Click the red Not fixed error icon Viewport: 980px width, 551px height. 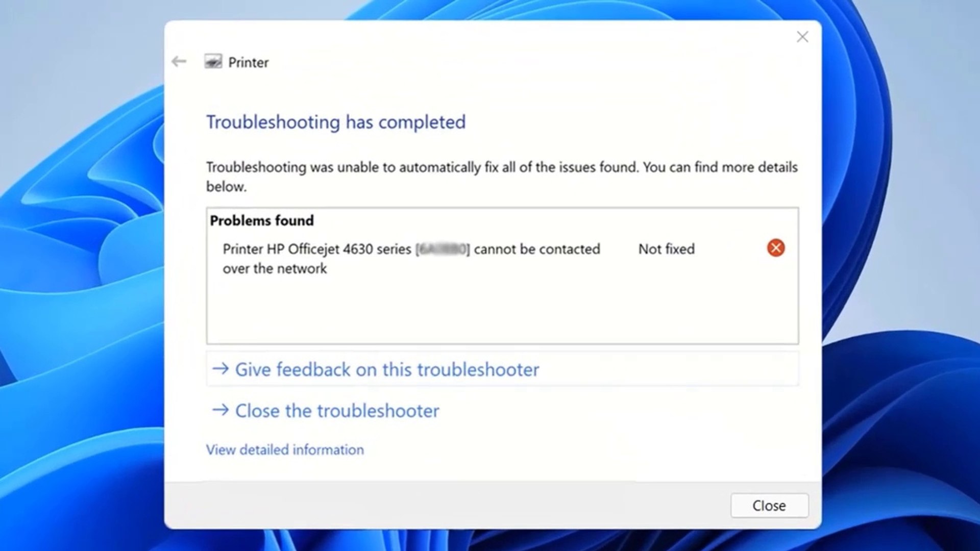(775, 248)
